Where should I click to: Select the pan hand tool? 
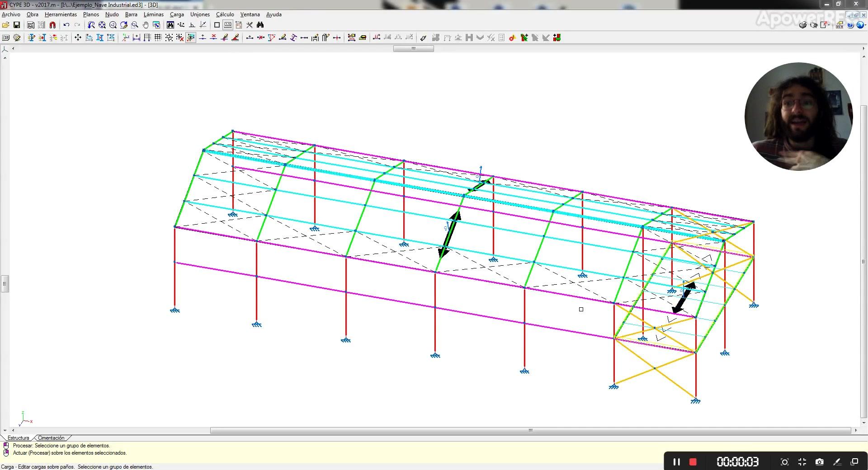146,25
